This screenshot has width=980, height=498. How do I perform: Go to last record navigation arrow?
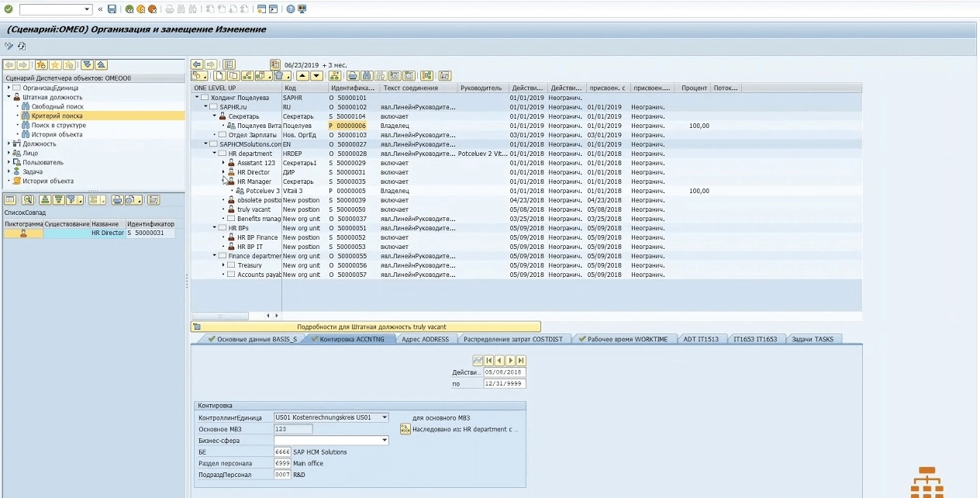(521, 361)
